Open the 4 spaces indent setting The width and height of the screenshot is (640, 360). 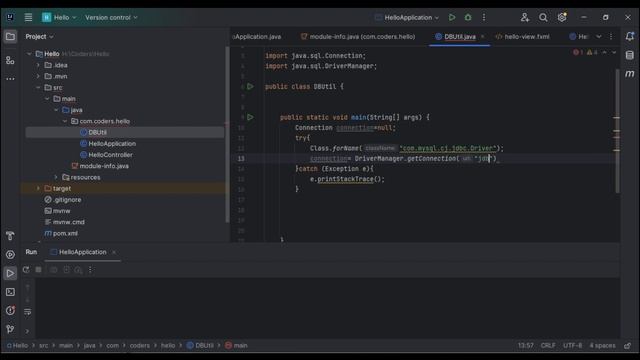point(602,346)
